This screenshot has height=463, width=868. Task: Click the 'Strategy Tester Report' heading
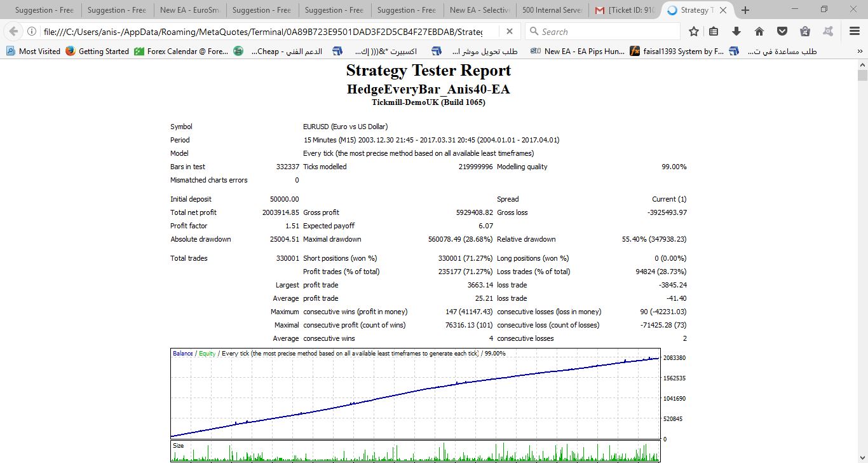[428, 70]
